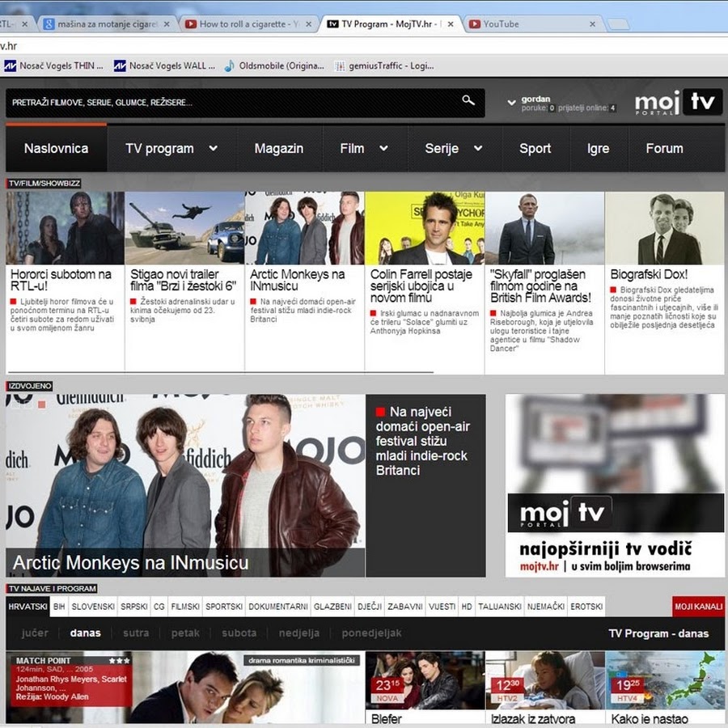This screenshot has width=728, height=728.
Task: Select the GLAZBENI channel filter
Action: point(333,607)
